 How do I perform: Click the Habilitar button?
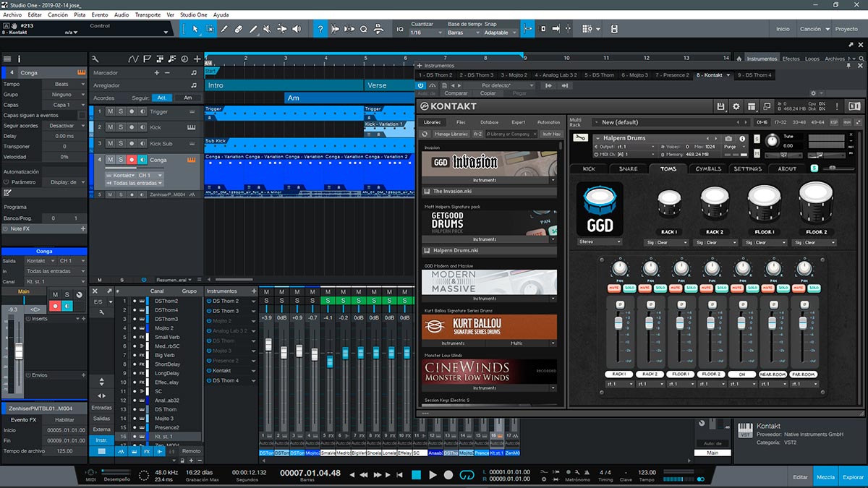(64, 419)
